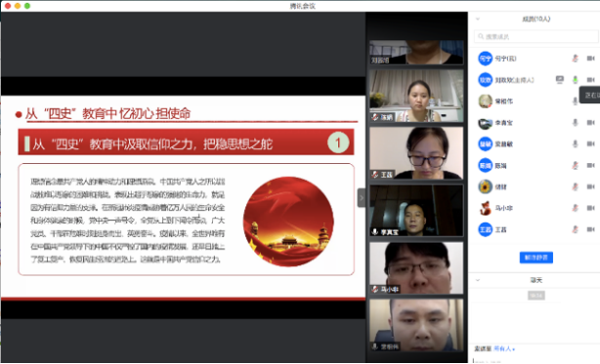Click the camera icon in 马小串's row
This screenshot has width=600, height=364.
591,208
